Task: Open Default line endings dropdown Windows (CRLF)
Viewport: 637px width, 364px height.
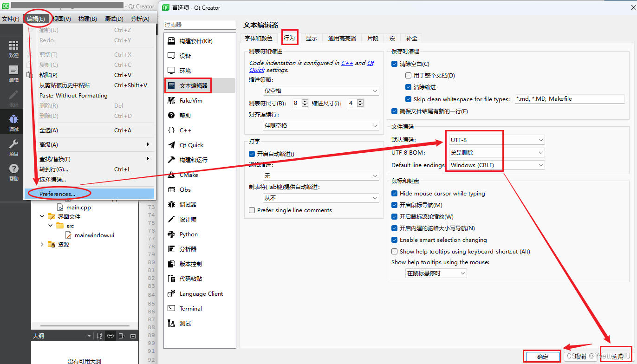Action: click(496, 165)
